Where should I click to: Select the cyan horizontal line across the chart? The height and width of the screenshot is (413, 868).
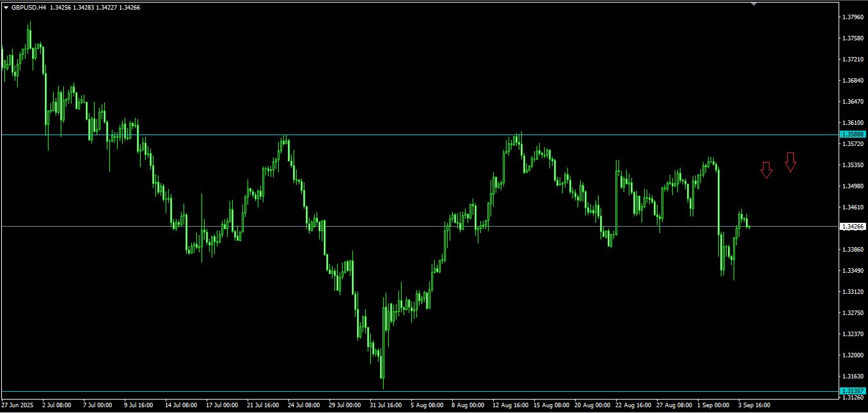419,134
